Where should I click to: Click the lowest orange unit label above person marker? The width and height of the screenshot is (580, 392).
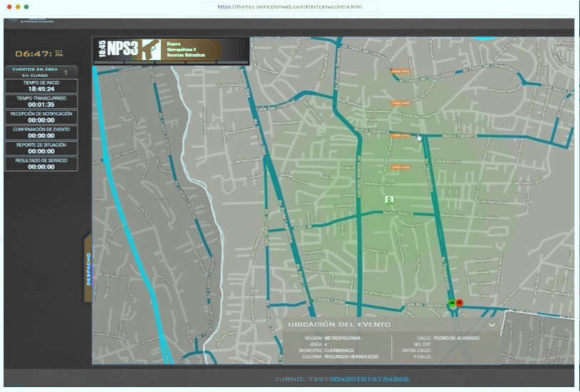[x=400, y=167]
